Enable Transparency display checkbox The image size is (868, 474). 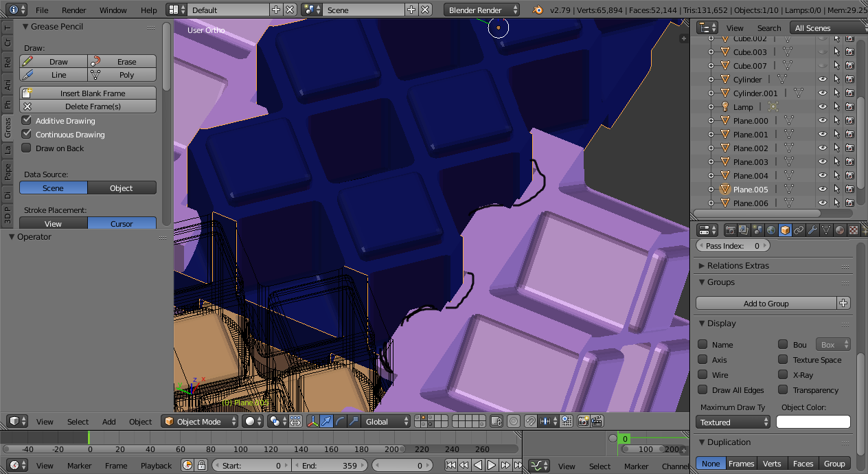[783, 390]
